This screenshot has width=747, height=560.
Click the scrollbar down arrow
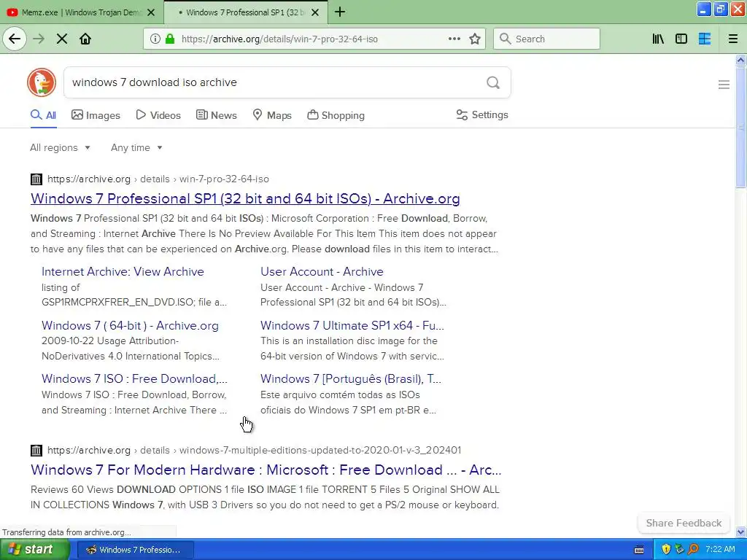(740, 532)
